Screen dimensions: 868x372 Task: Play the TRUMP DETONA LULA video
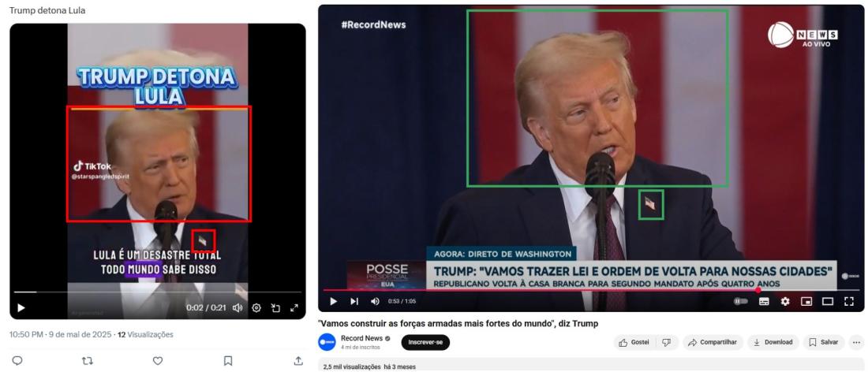tap(21, 308)
